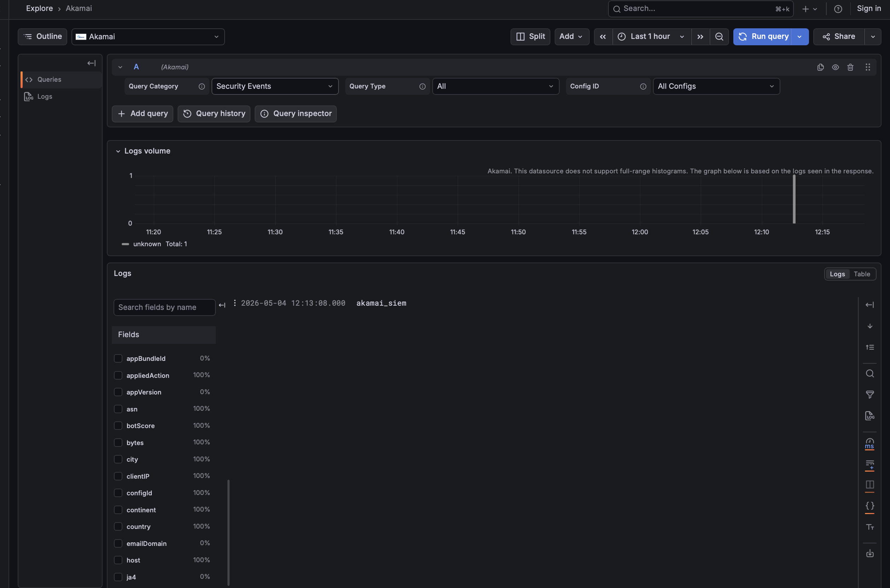
Task: Open the Query Type All dropdown
Action: 496,87
